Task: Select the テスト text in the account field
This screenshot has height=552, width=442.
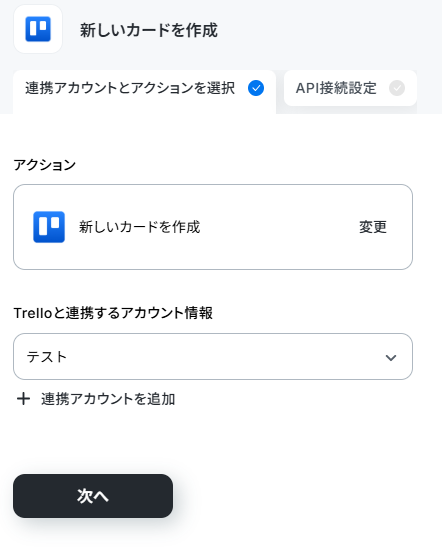Action: pos(46,357)
